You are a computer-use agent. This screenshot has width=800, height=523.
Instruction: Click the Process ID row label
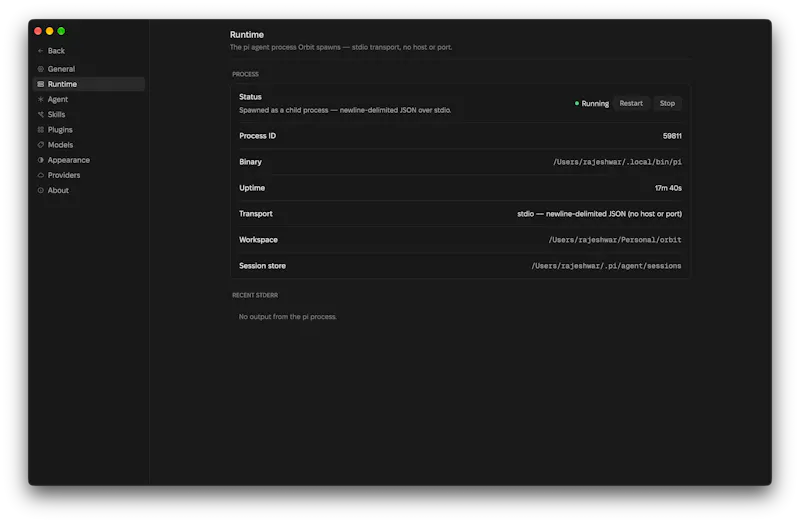(257, 136)
